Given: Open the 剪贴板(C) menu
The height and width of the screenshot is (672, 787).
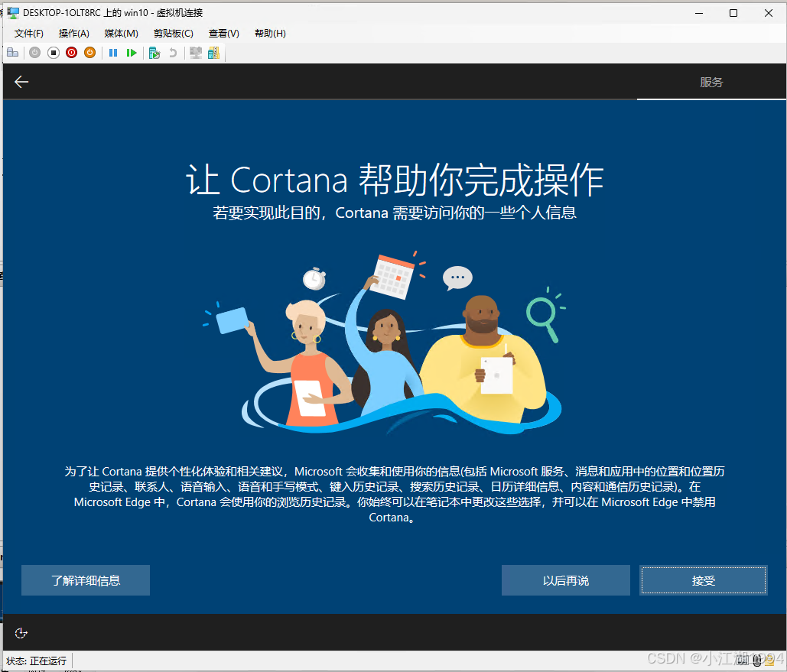Looking at the screenshot, I should pos(173,34).
